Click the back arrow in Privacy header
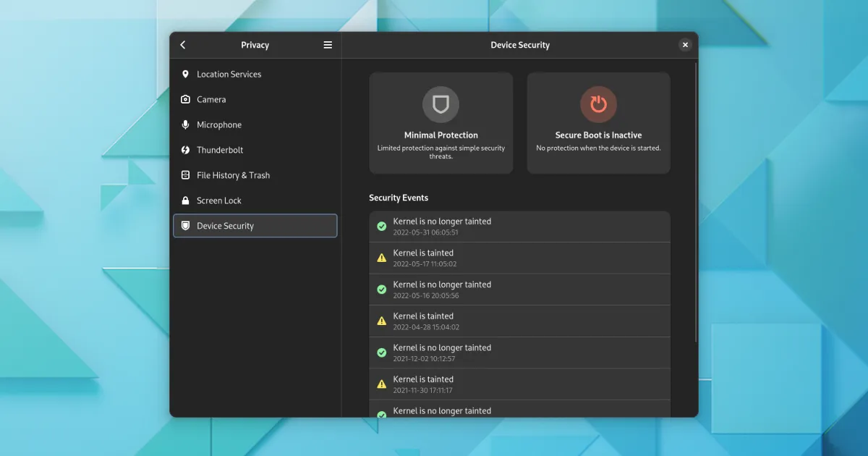Image resolution: width=868 pixels, height=456 pixels. pyautogui.click(x=183, y=45)
